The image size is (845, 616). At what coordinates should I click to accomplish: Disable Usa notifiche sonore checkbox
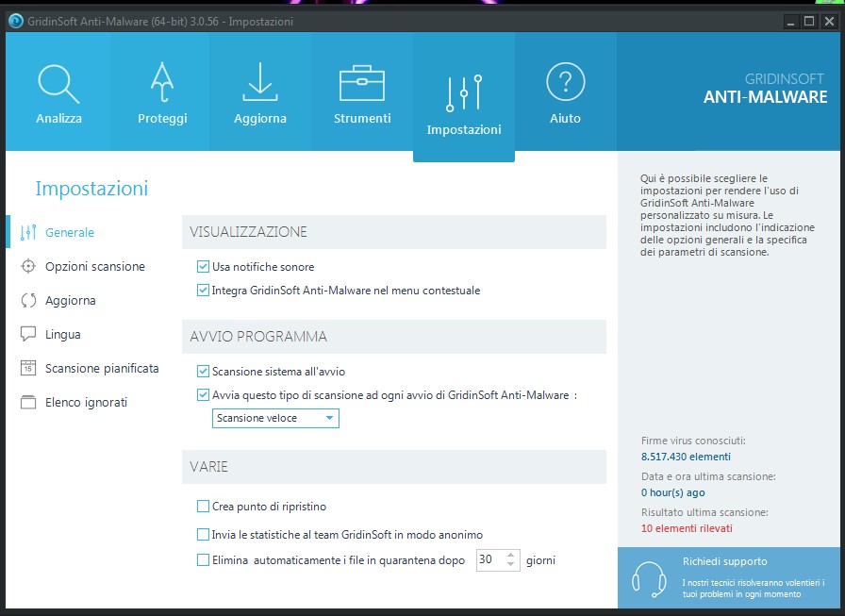[203, 266]
